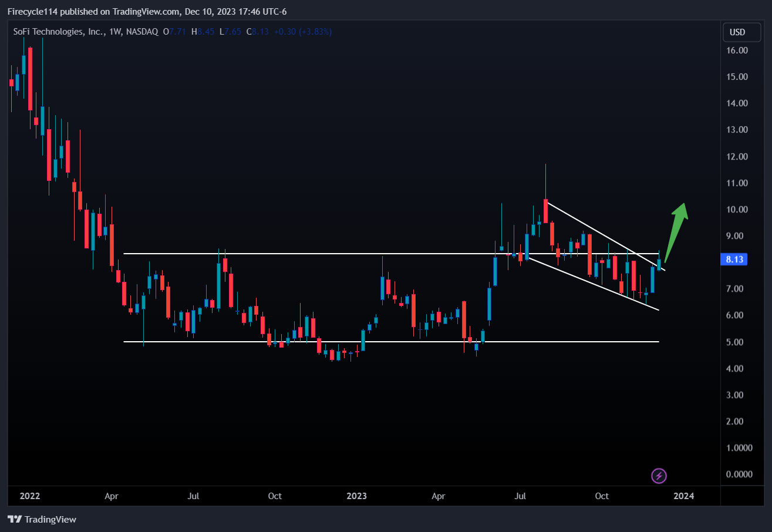
Task: Click the Oct label right of 2023
Action: click(602, 496)
